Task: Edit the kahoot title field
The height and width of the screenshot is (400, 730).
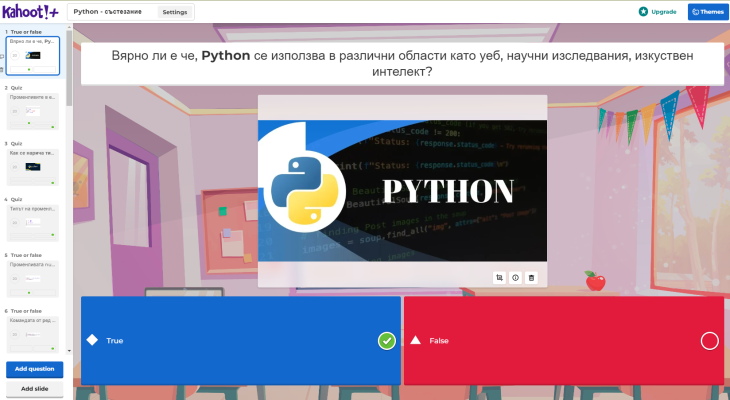Action: (112, 12)
